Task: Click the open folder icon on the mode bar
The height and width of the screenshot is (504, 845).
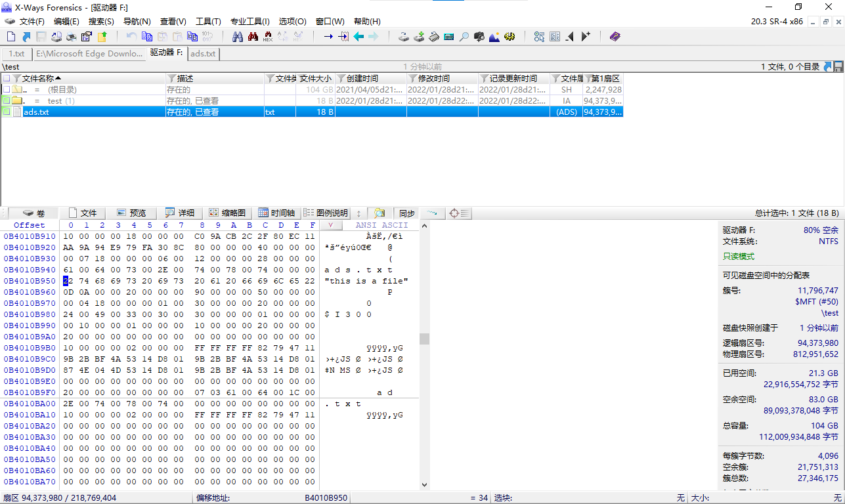Action: pyautogui.click(x=379, y=213)
